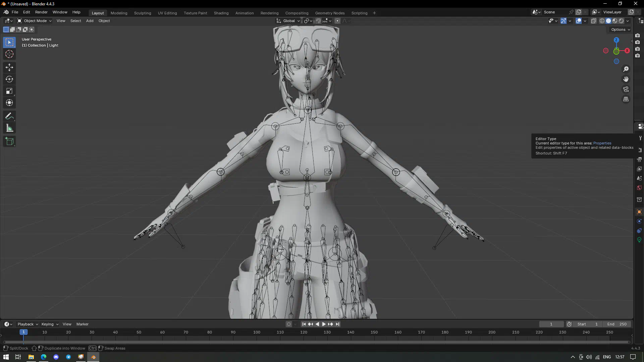Switch perspective/orthographic grid icon

coord(626,99)
